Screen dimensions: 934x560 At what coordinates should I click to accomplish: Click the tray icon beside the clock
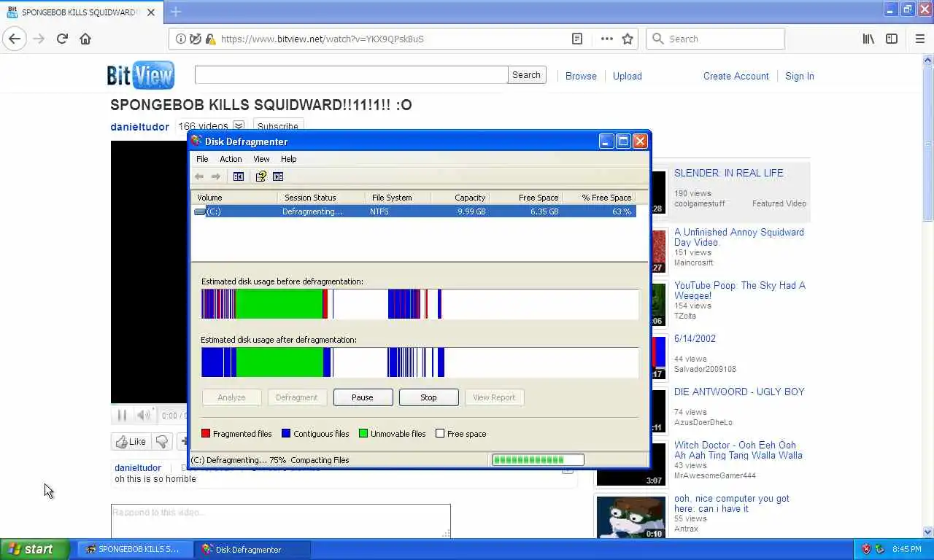point(880,549)
